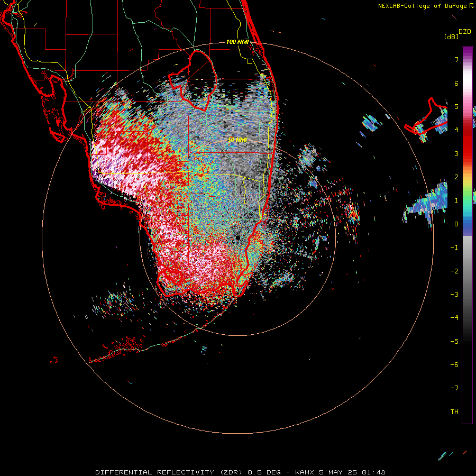The height and width of the screenshot is (476, 476).
Task: Click inside the Lake Okeechobee outline
Action: (199, 80)
